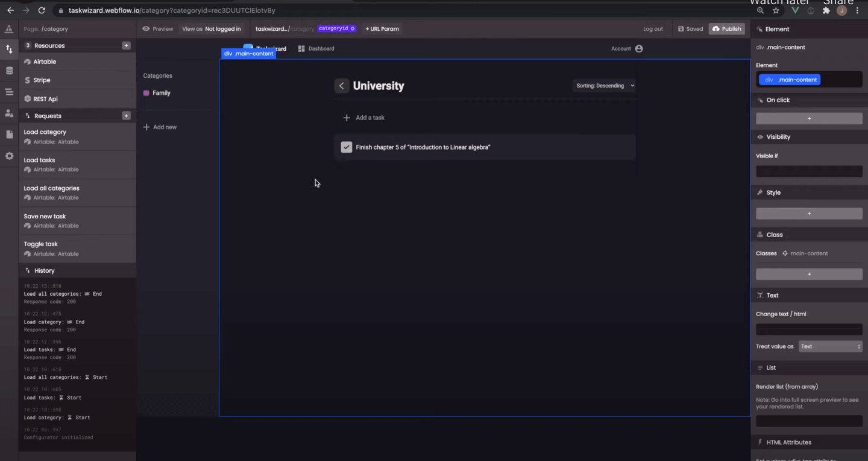Screen dimensions: 868x461
Task: Click the Visibility eye icon in Element panel
Action: click(x=759, y=137)
